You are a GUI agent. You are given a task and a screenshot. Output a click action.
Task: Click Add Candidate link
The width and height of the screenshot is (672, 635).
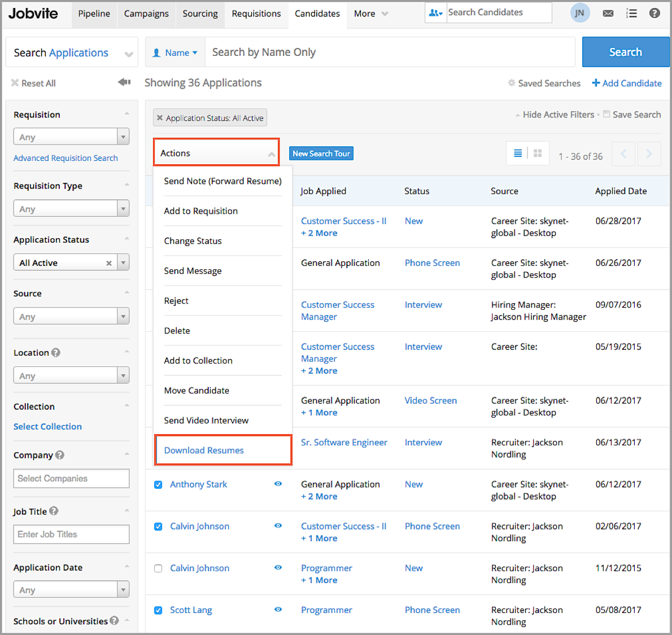(627, 83)
